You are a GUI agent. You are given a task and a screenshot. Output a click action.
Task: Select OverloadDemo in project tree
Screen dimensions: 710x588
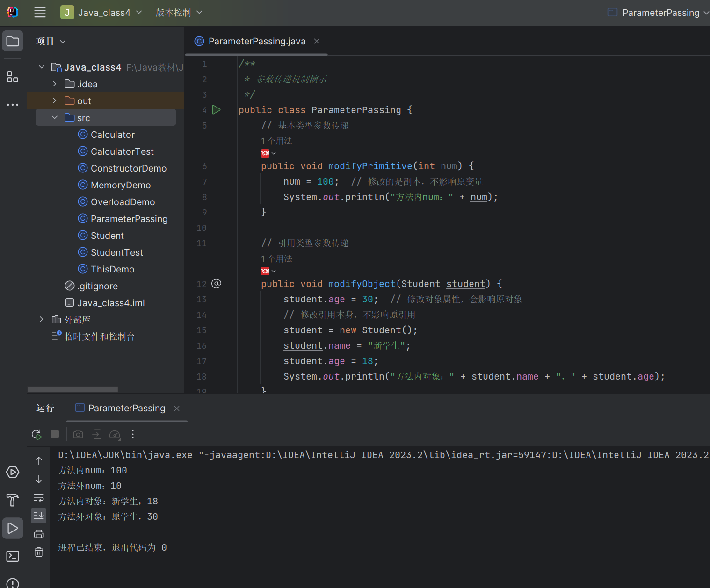(x=123, y=202)
